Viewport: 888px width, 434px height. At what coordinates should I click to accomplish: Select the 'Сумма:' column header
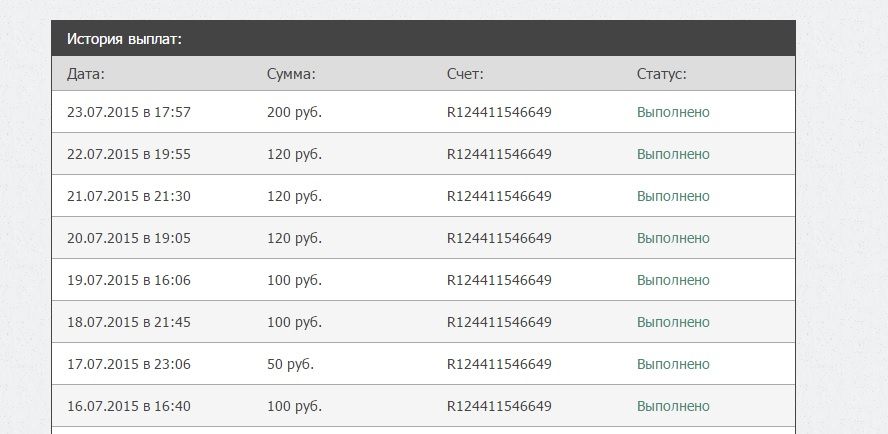(x=291, y=74)
